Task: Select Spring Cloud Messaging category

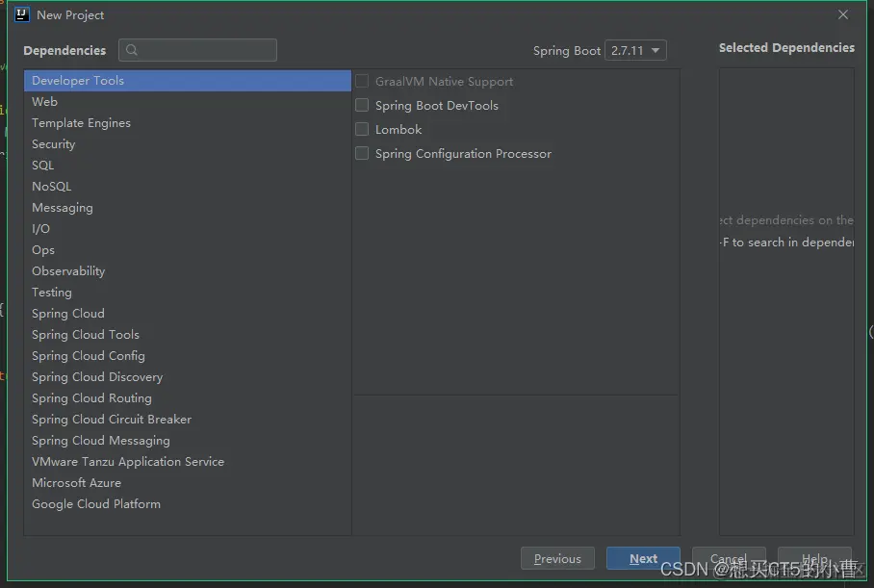Action: (188, 441)
